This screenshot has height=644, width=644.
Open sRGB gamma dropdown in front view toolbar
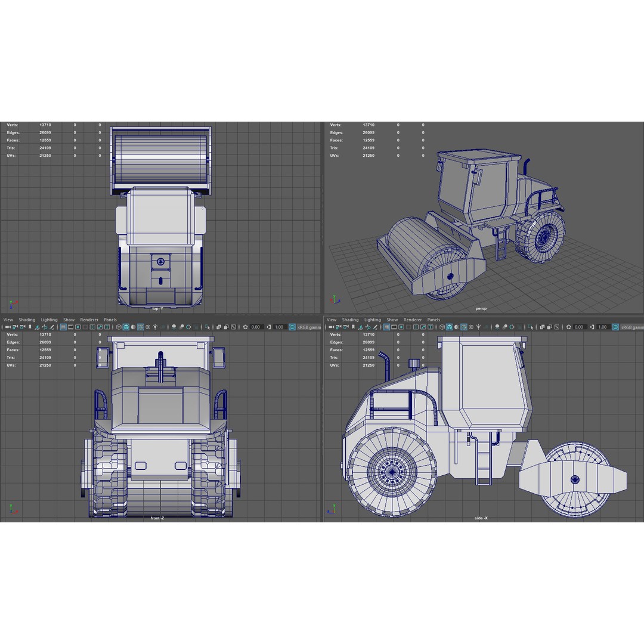[x=309, y=327]
